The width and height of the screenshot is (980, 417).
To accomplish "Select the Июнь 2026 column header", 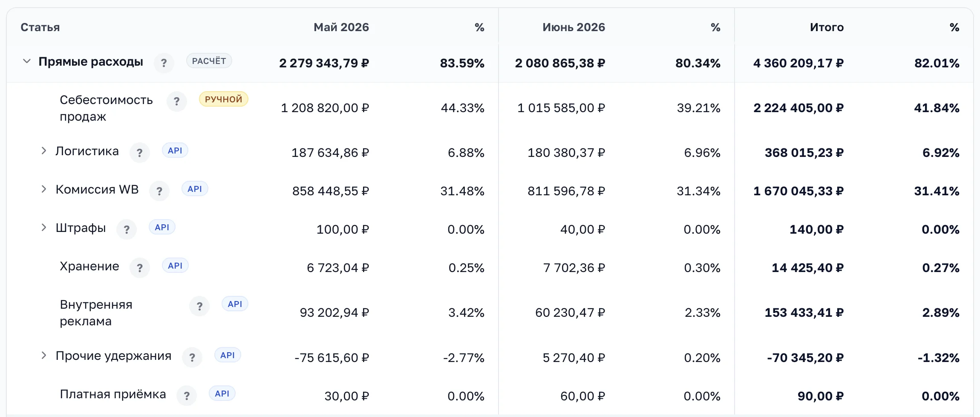I will tap(574, 27).
